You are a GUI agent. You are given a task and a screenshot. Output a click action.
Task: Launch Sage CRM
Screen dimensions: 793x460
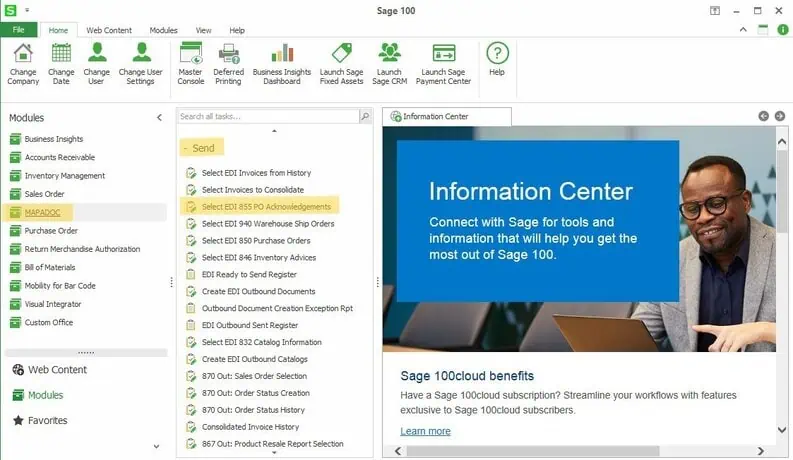389,64
